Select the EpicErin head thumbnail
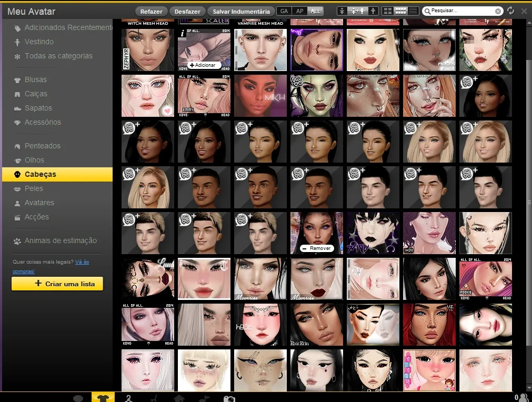The width and height of the screenshot is (532, 402). [x=317, y=325]
